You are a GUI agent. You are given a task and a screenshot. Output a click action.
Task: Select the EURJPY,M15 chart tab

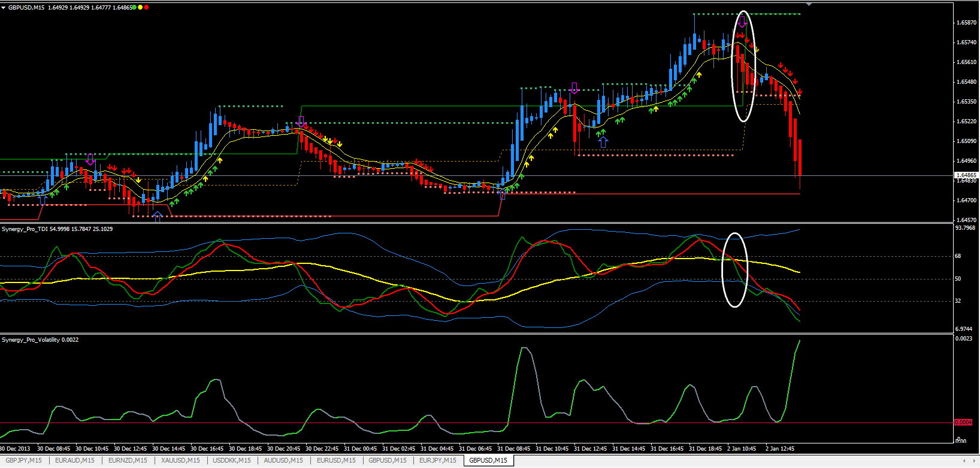(438, 461)
